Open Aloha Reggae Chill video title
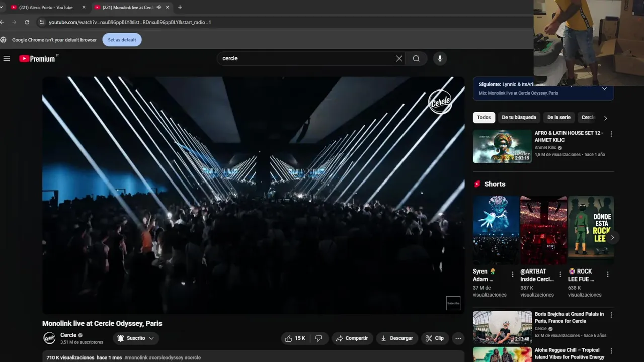Viewport: 644px width, 362px height. pyautogui.click(x=570, y=353)
